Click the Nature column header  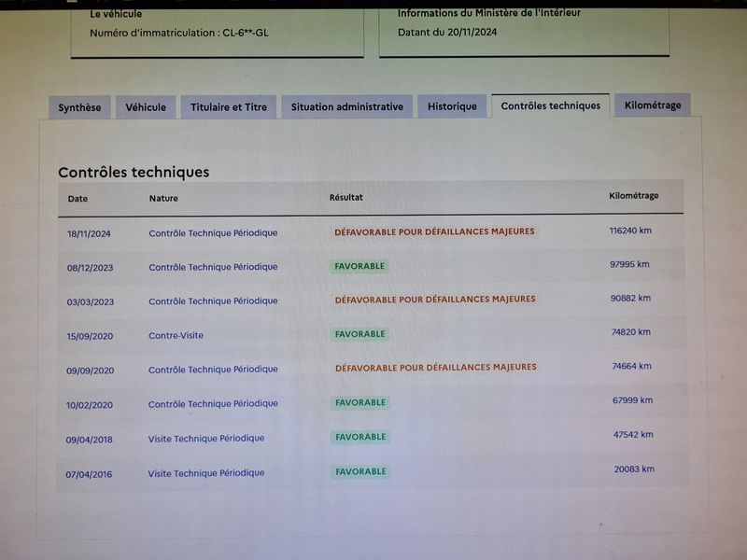[163, 198]
